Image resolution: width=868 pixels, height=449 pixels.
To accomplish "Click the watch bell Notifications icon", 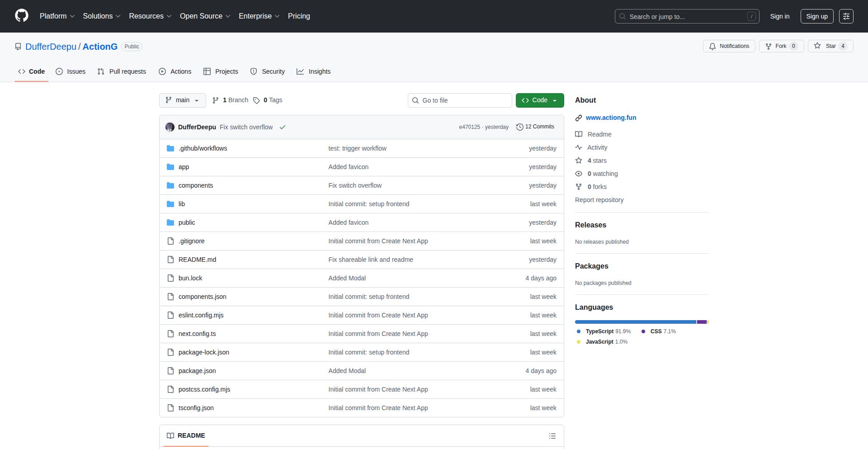I will [x=712, y=46].
